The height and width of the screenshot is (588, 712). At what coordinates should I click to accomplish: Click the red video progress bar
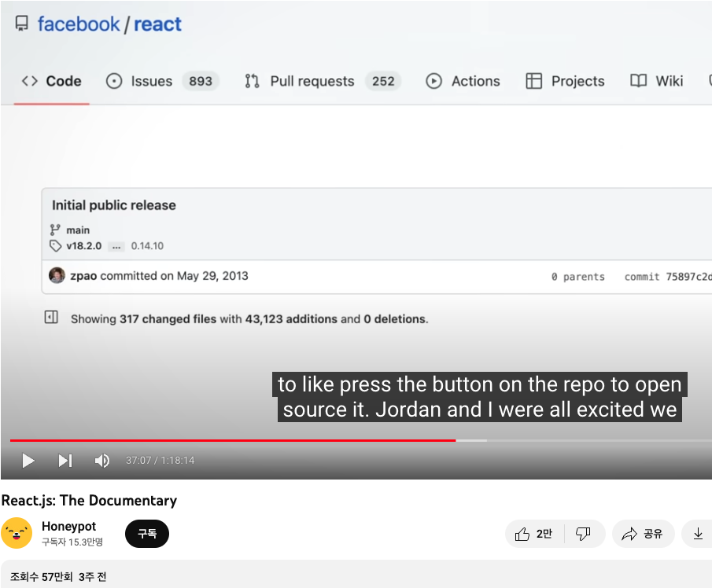coord(236,441)
